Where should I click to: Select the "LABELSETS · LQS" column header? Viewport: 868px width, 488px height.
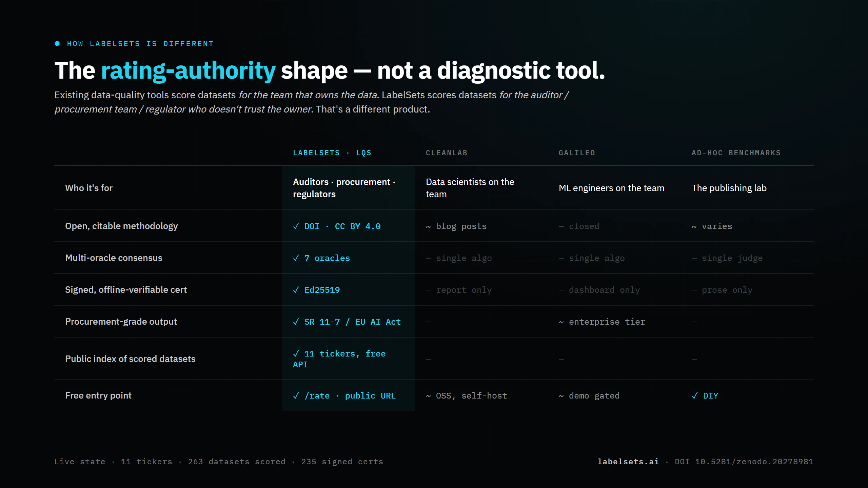point(332,153)
